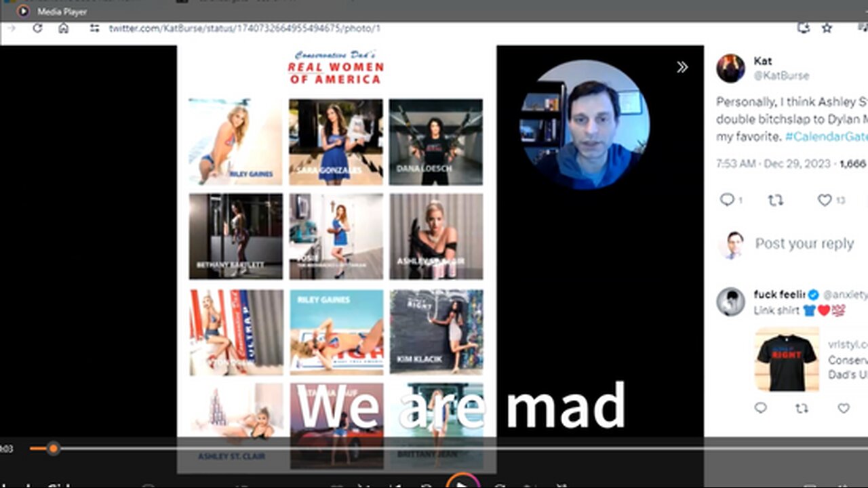Click the Real Women of America title

pos(336,68)
